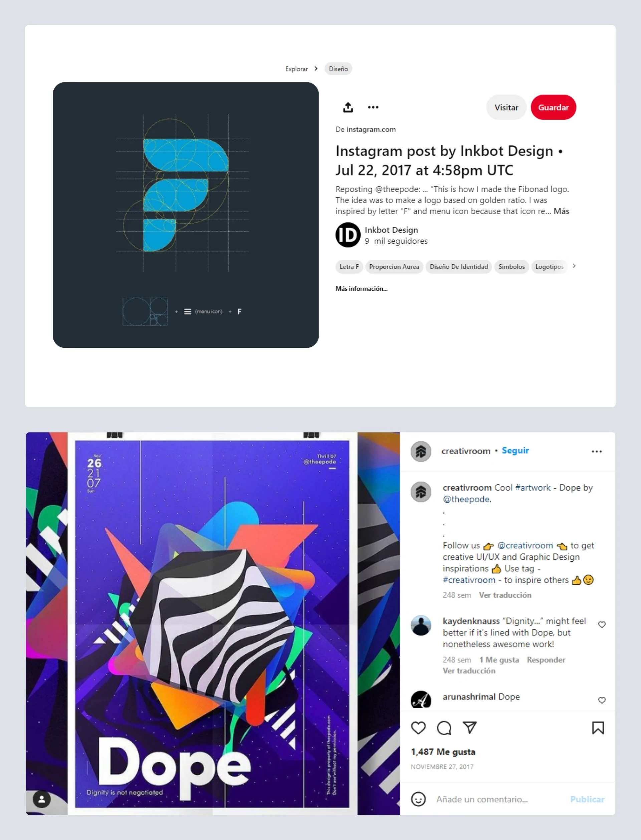Image resolution: width=641 pixels, height=840 pixels.
Task: Share the post via paper plane icon
Action: click(469, 728)
